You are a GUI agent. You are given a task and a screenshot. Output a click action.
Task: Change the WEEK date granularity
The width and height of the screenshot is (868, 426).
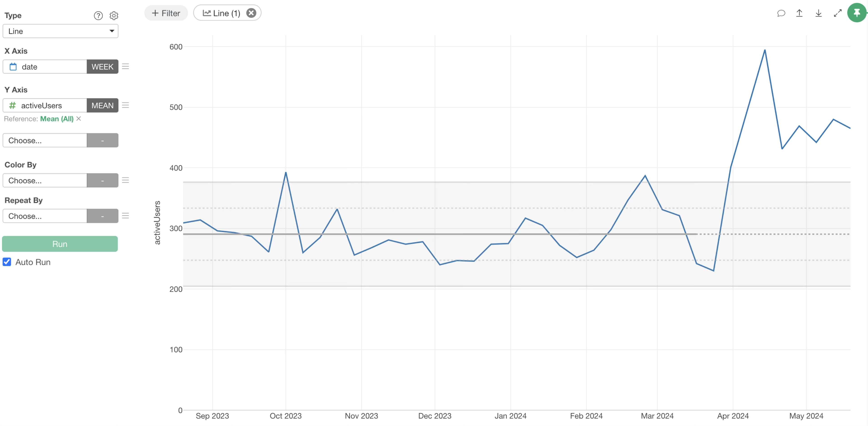click(x=102, y=67)
